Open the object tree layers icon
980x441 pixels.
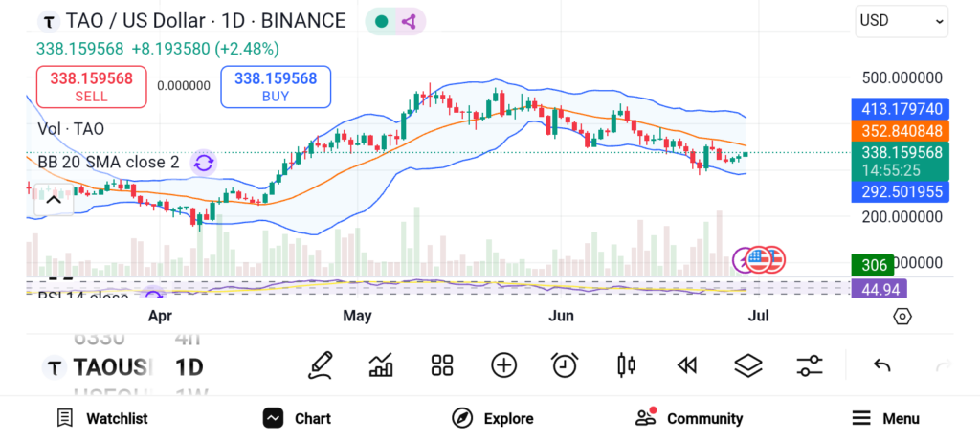coord(747,364)
